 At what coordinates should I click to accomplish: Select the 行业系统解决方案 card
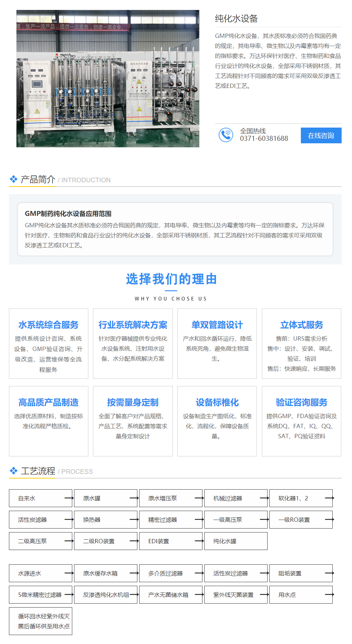coord(133,343)
